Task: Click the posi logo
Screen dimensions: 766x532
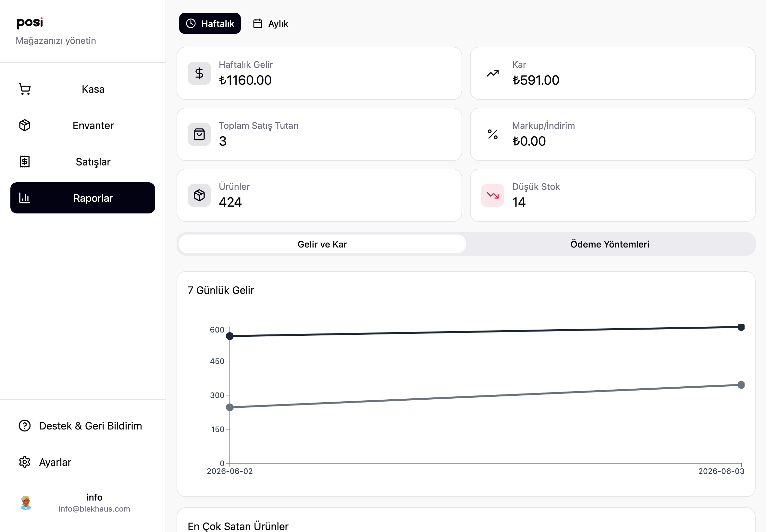Action: coord(30,23)
